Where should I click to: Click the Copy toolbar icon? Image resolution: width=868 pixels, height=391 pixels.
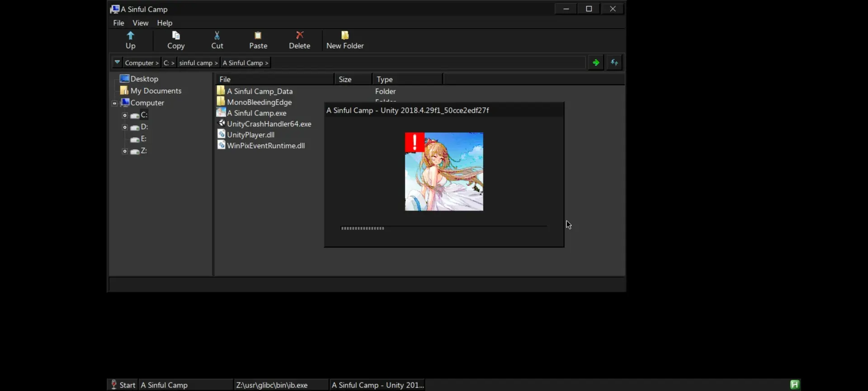pyautogui.click(x=176, y=35)
